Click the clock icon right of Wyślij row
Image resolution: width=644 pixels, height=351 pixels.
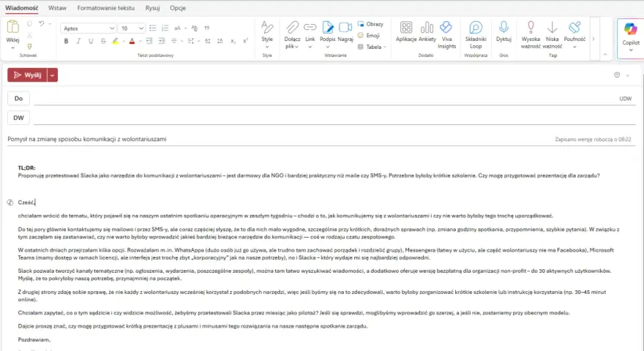[x=617, y=75]
